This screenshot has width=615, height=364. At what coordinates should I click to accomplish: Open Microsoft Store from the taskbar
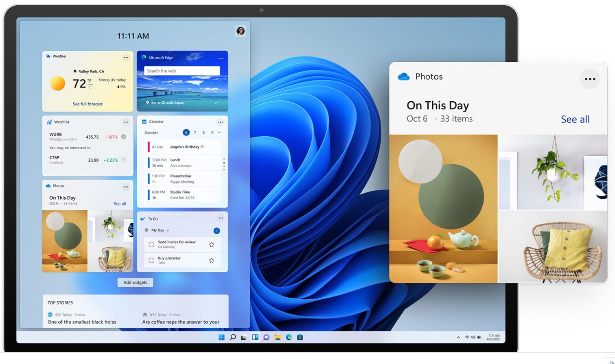pos(300,337)
